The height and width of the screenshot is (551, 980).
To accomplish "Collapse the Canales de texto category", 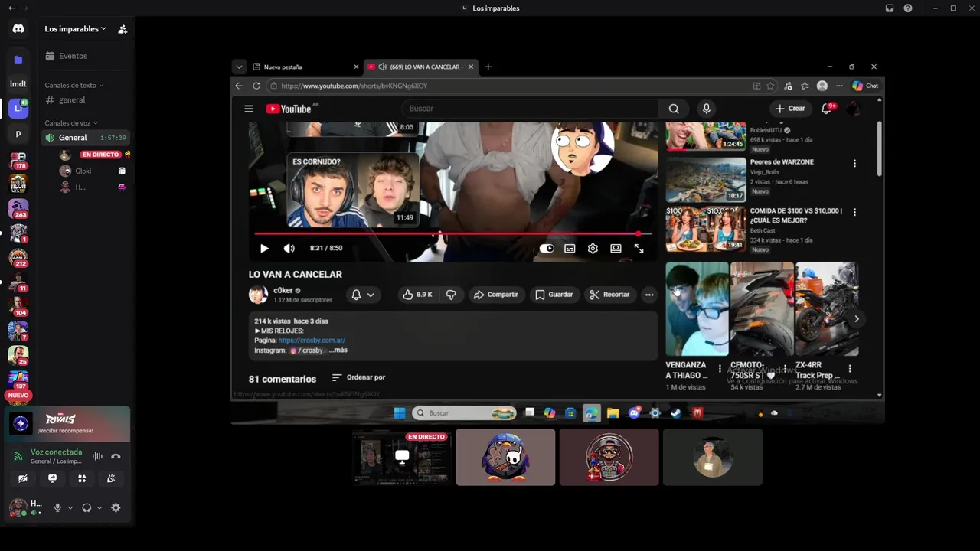I will coord(73,85).
